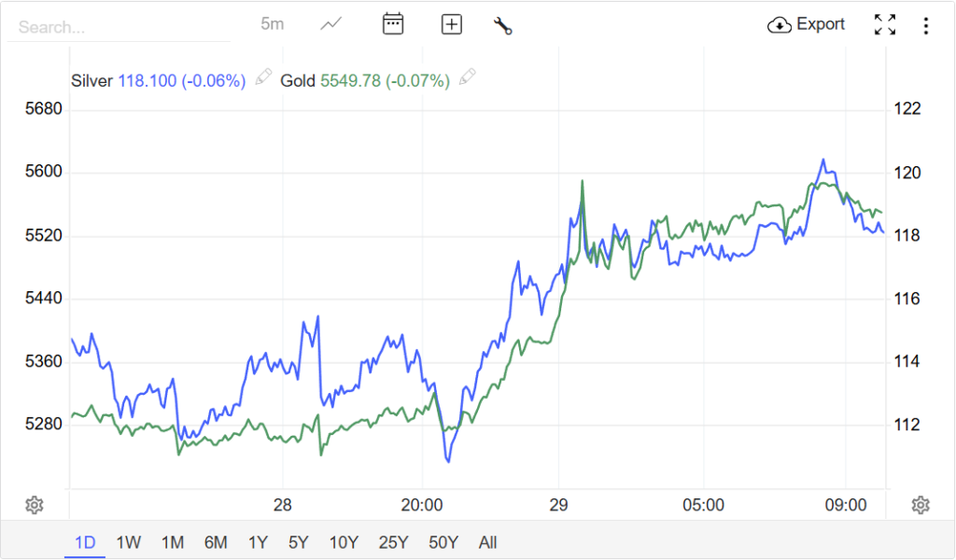Show the All time range
Viewport: 956px width, 560px height.
487,542
